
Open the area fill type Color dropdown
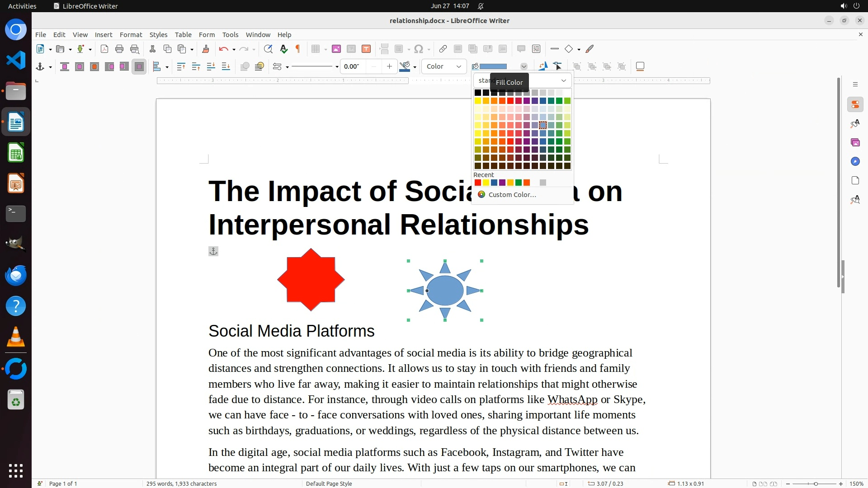(444, 66)
